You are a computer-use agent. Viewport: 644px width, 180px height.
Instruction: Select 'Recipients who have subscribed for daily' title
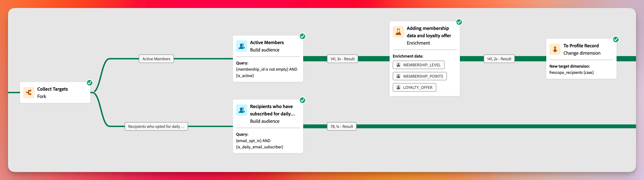pos(272,110)
